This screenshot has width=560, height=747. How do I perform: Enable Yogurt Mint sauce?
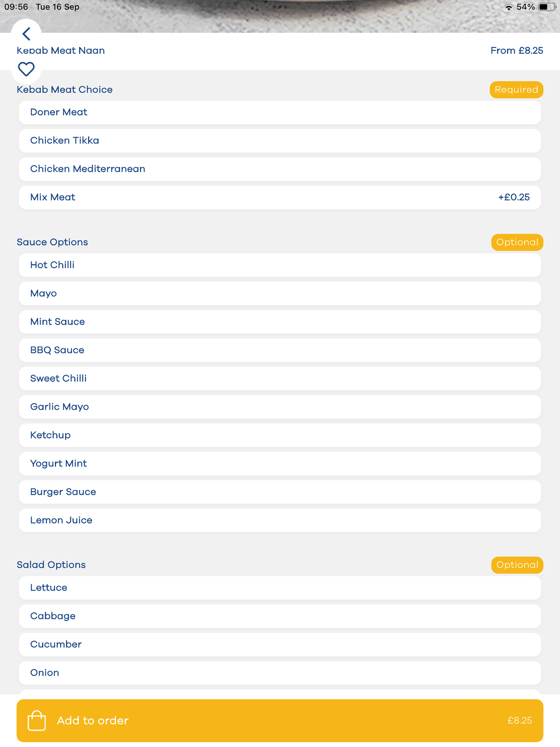pyautogui.click(x=280, y=464)
